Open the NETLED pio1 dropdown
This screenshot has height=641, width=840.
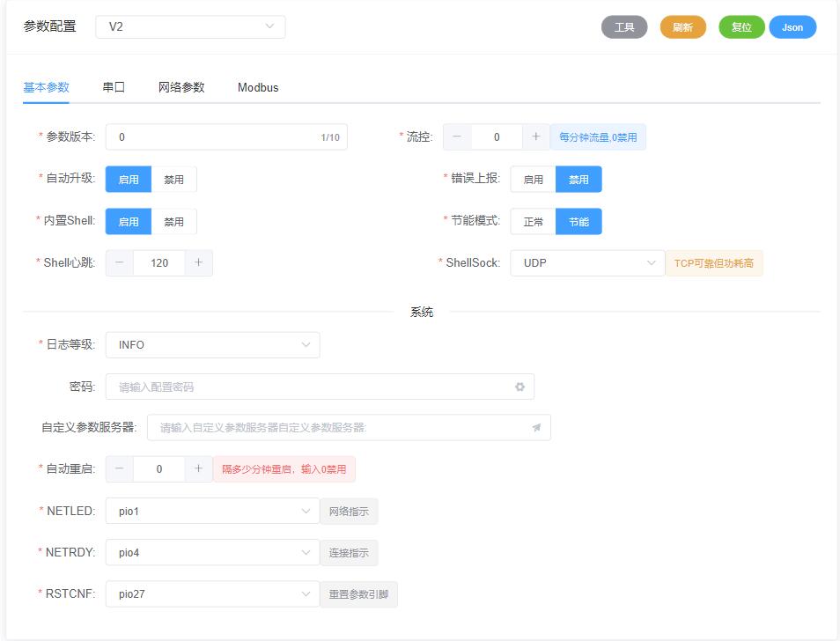tap(212, 511)
